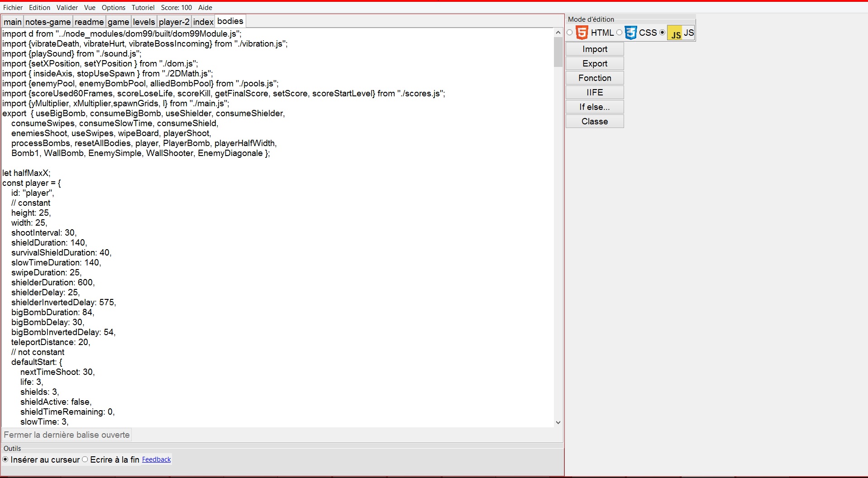Click the 'nextTimeShoot: 30,' line
Viewport: 868px width, 478px height.
(57, 372)
